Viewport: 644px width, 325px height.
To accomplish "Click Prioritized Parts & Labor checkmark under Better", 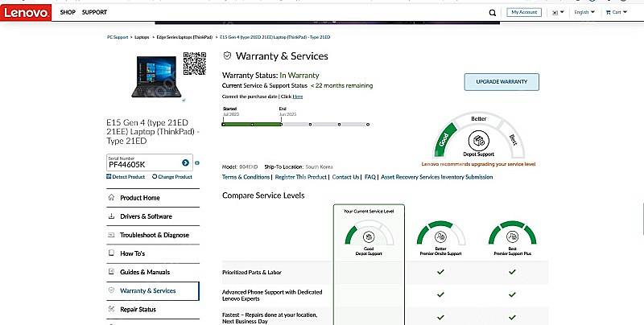I will (440, 272).
